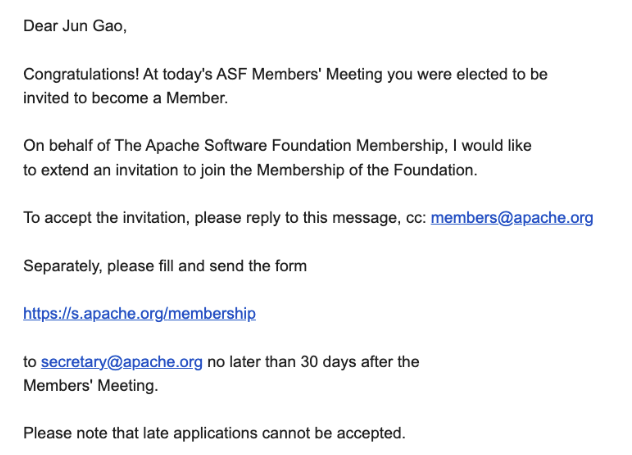Screen dimensions: 632x455
Task: Click the line 'invited to become a Member.'
Action: pos(125,98)
